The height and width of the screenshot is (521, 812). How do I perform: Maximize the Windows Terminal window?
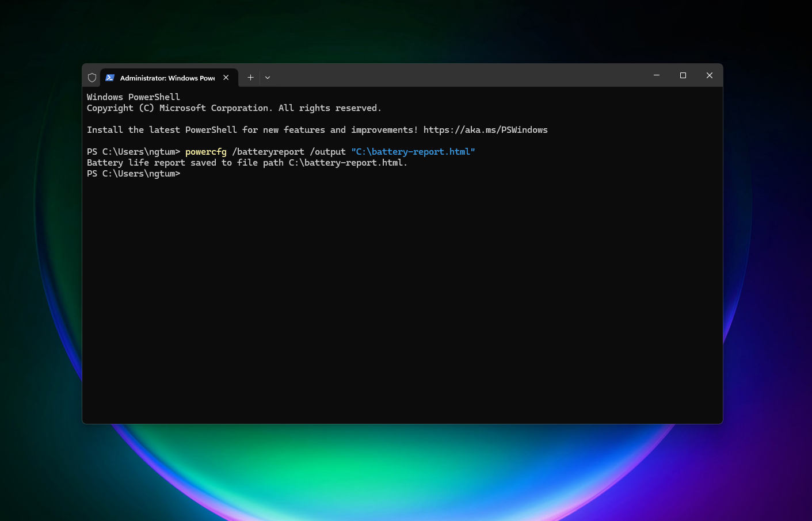pyautogui.click(x=683, y=75)
